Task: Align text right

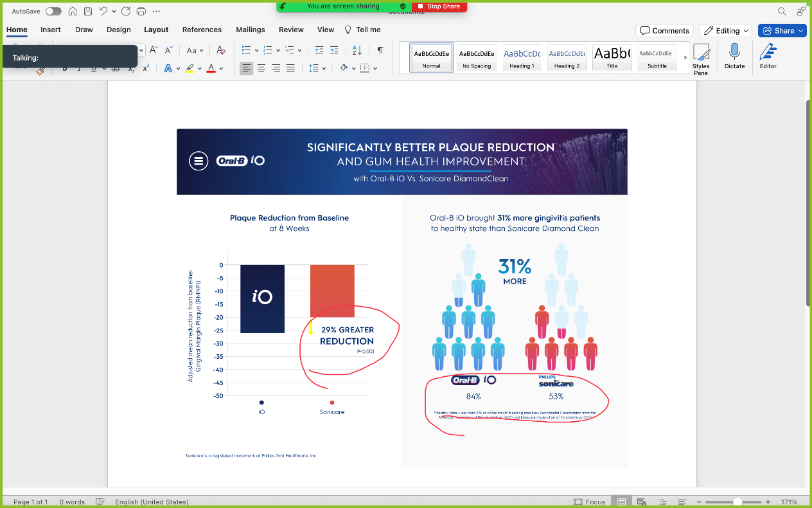Action: [x=276, y=68]
